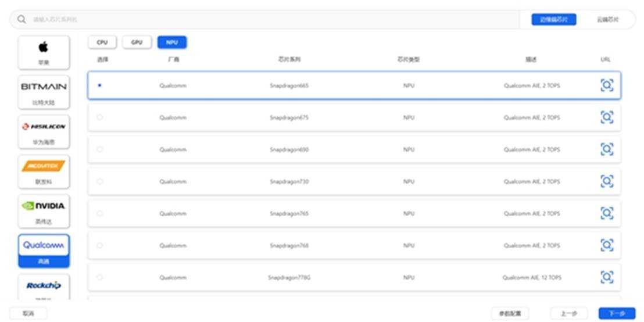Click the 取消 cancel button
This screenshot has height=322, width=644.
pyautogui.click(x=28, y=313)
